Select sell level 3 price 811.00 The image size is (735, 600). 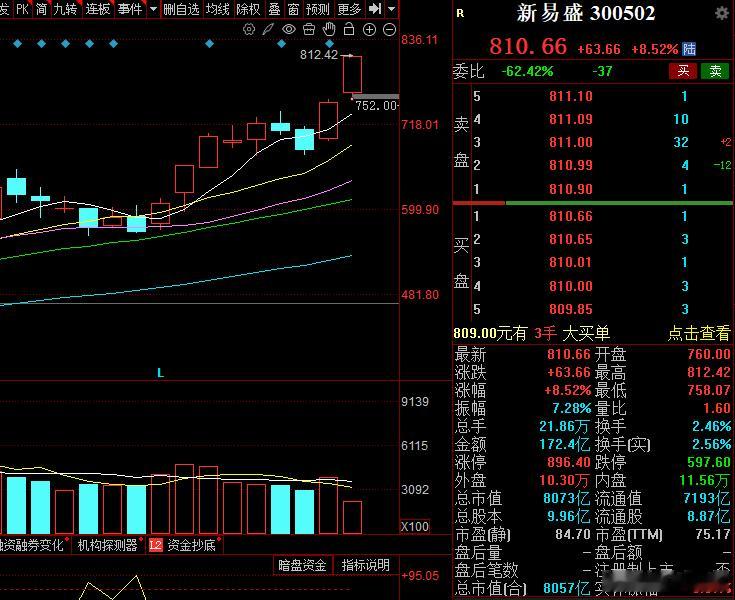(x=570, y=142)
